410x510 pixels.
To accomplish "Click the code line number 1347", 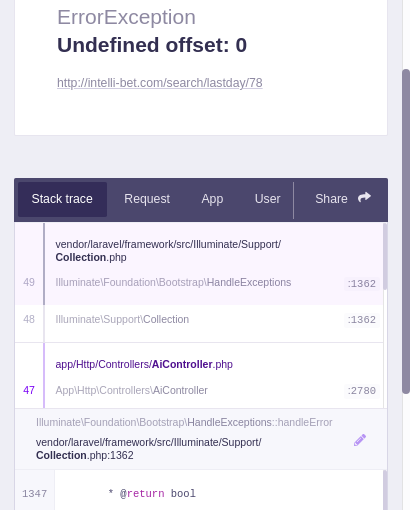I will 34,494.
